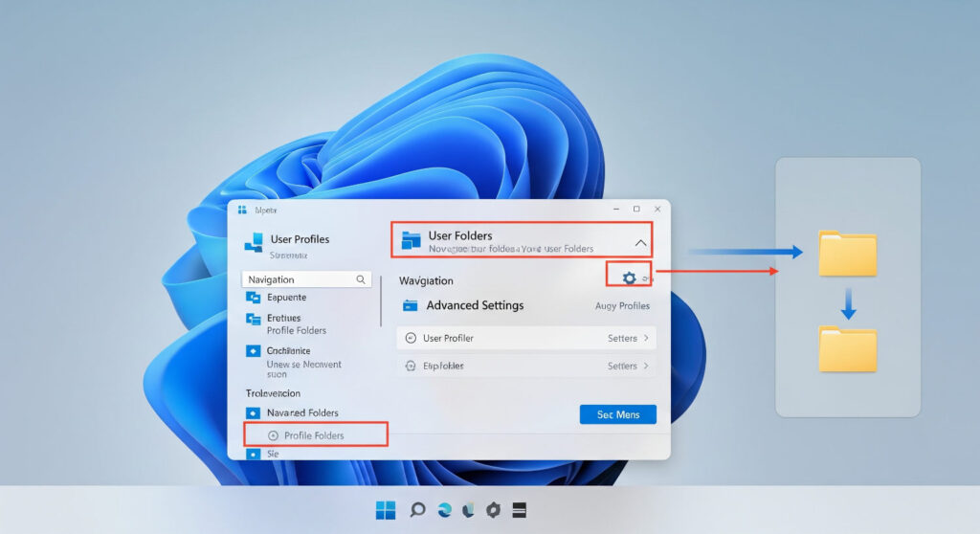Open the hexagonal gear icon in taskbar

[x=493, y=510]
